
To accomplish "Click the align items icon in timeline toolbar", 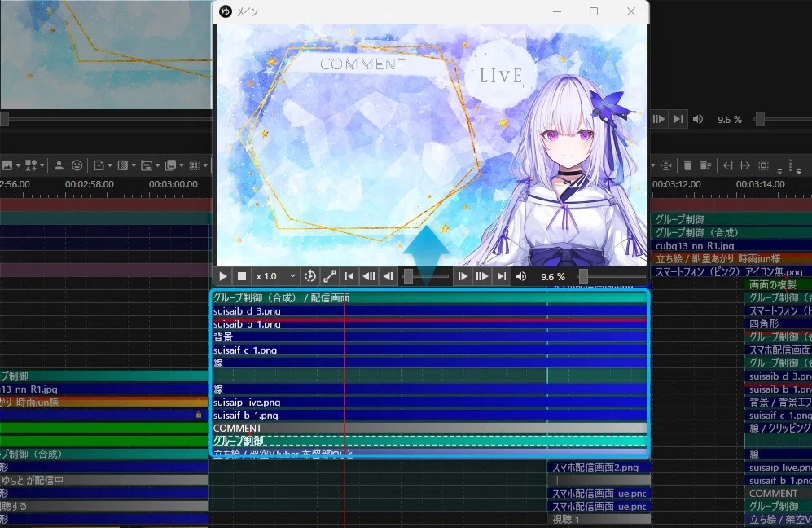I will click(x=147, y=165).
